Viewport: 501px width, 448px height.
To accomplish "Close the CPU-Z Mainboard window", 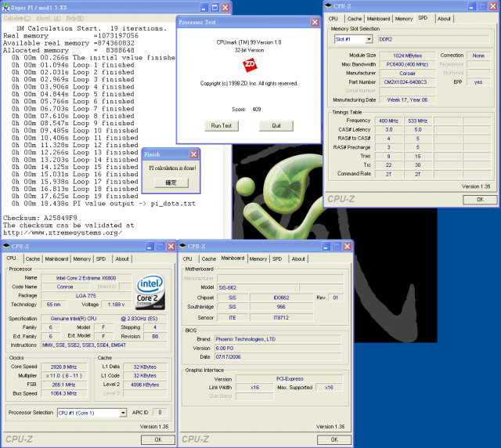I will pyautogui.click(x=348, y=246).
